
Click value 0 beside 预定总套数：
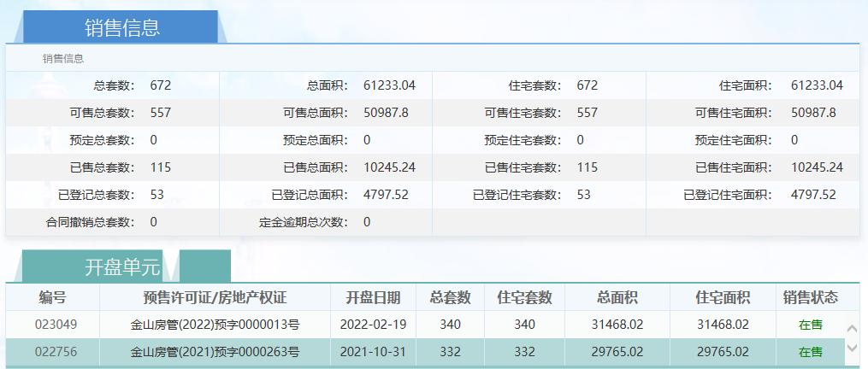tap(153, 140)
